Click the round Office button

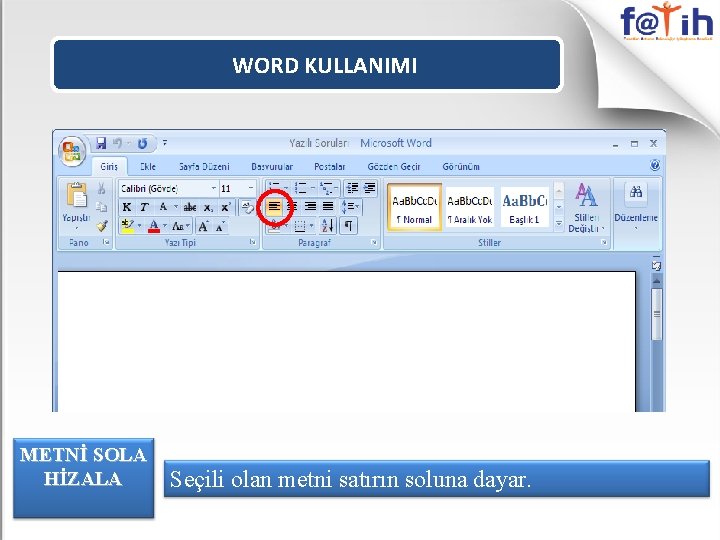pyautogui.click(x=72, y=151)
